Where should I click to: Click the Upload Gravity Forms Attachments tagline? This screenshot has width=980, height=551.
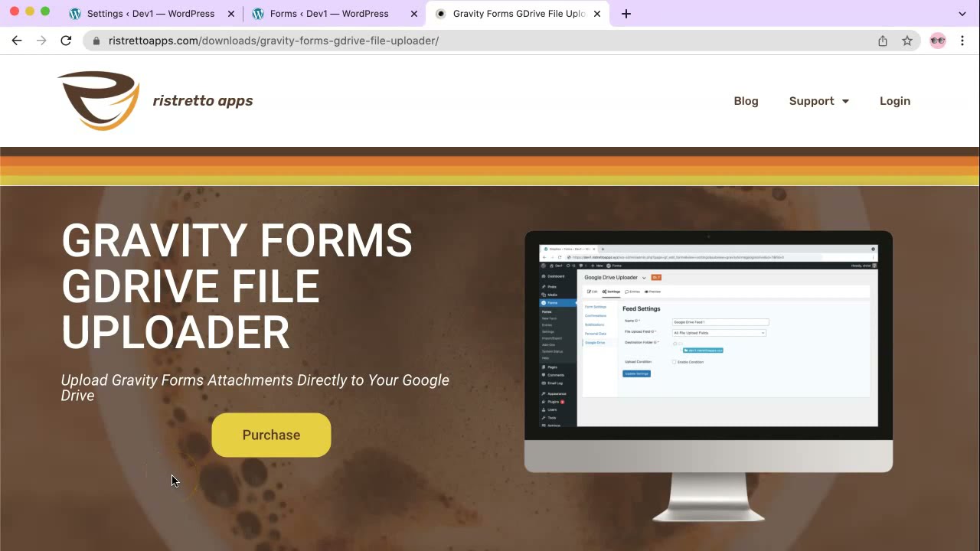tap(255, 387)
